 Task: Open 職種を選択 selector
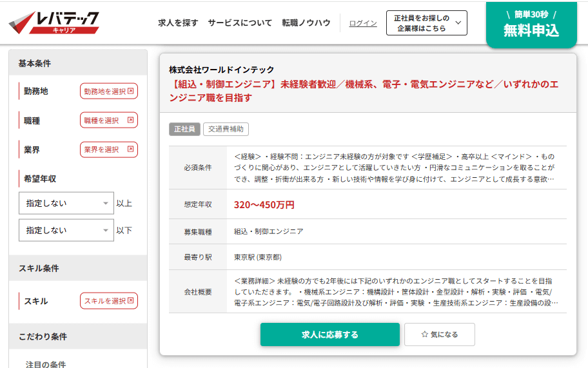109,121
